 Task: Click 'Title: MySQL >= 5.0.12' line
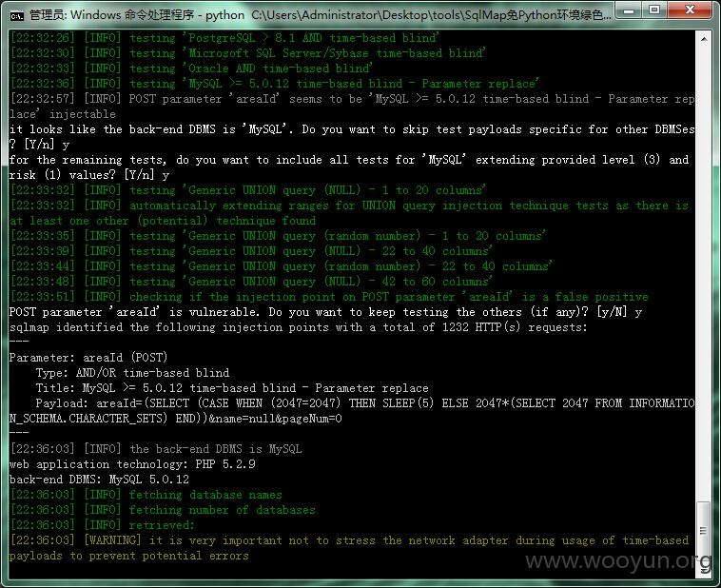pyautogui.click(x=232, y=388)
